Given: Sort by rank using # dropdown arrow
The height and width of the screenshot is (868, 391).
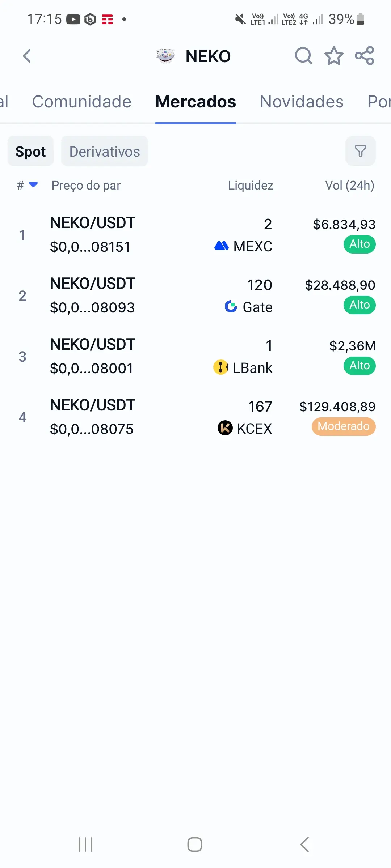Looking at the screenshot, I should 33,185.
